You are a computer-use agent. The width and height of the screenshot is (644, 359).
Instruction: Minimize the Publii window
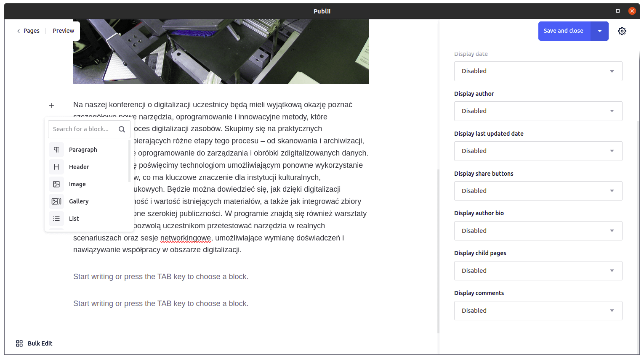(x=604, y=11)
